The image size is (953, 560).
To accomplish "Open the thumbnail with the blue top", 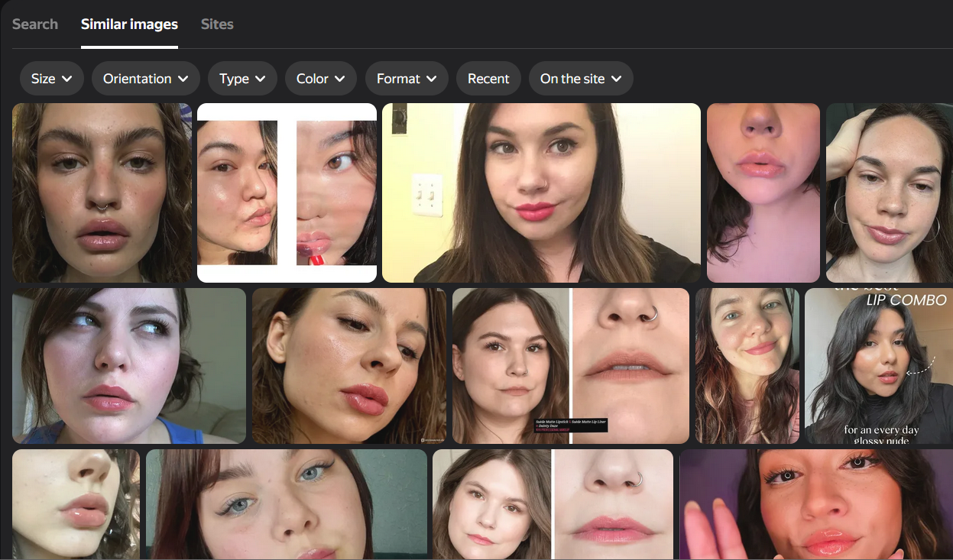I will point(129,366).
